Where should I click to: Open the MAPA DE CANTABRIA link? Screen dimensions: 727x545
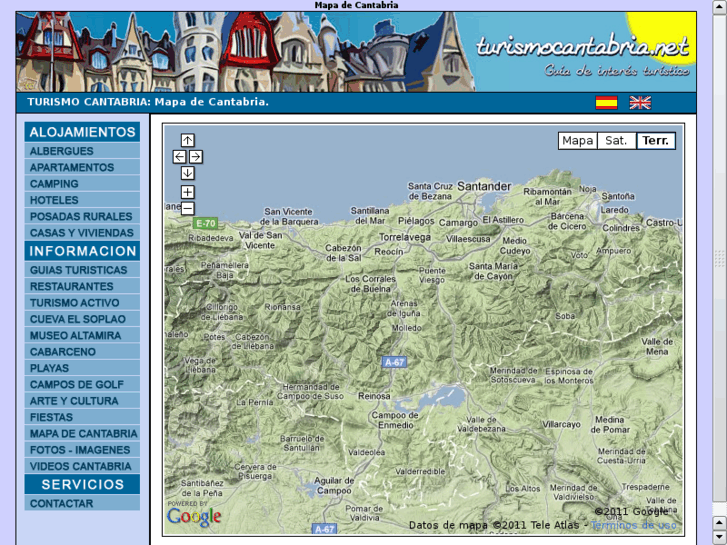pyautogui.click(x=82, y=433)
